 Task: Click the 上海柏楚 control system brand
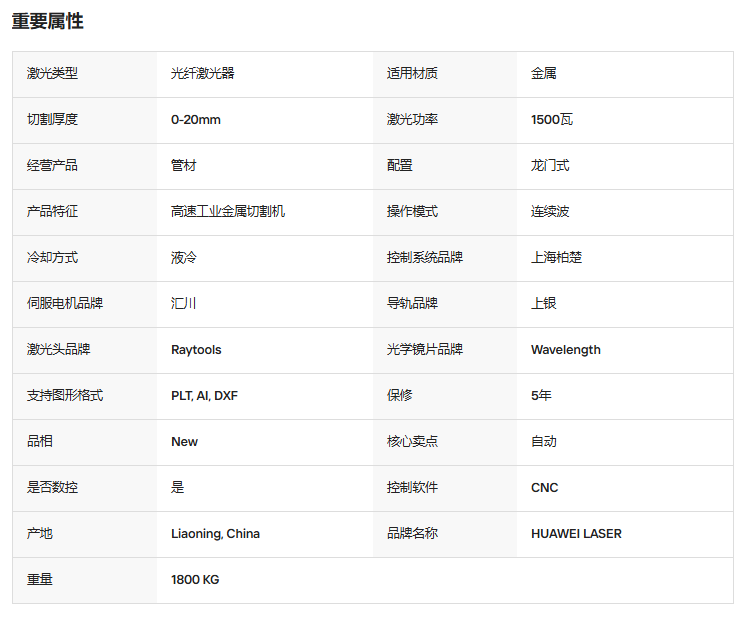pos(556,257)
